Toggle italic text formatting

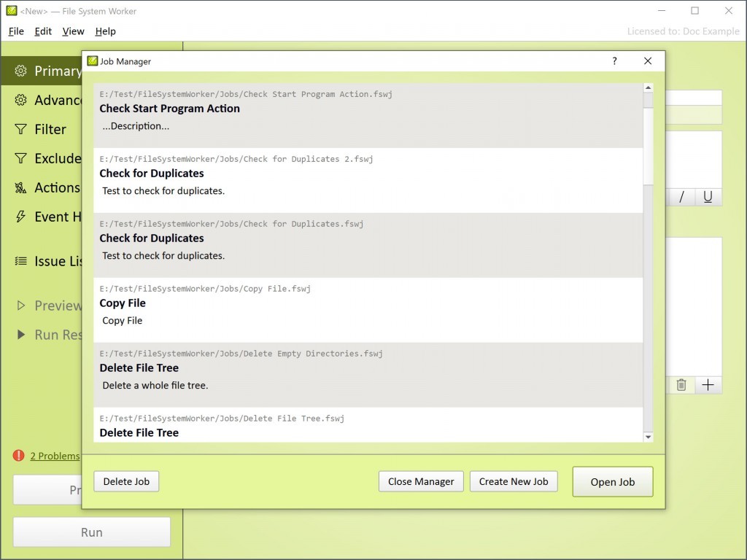pyautogui.click(x=682, y=197)
